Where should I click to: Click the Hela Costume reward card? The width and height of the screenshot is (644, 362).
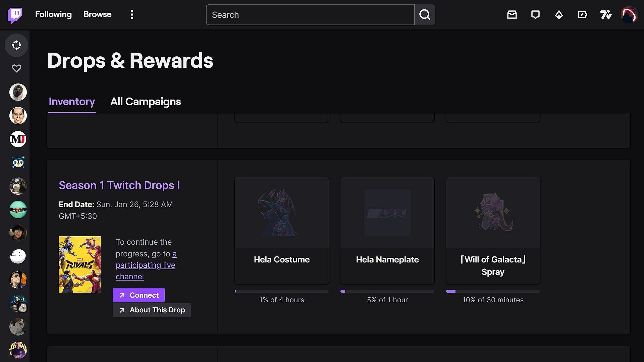pyautogui.click(x=282, y=230)
